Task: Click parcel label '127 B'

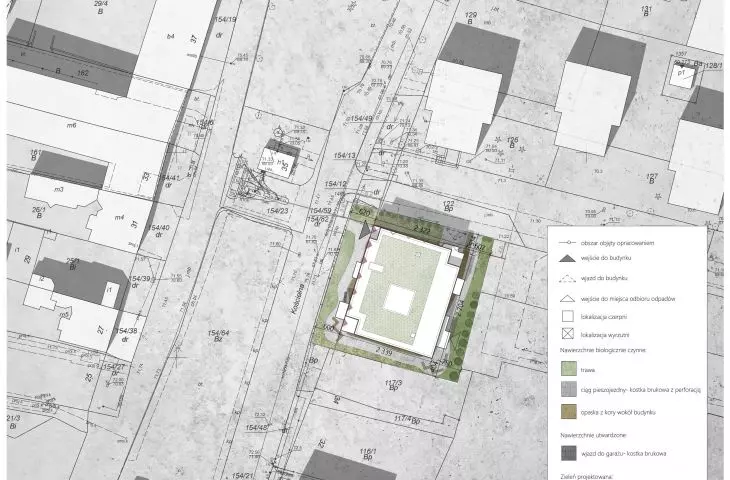Action: pyautogui.click(x=652, y=178)
